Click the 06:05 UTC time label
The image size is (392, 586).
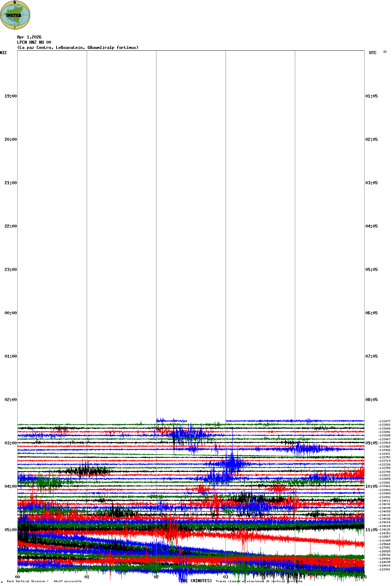[372, 313]
